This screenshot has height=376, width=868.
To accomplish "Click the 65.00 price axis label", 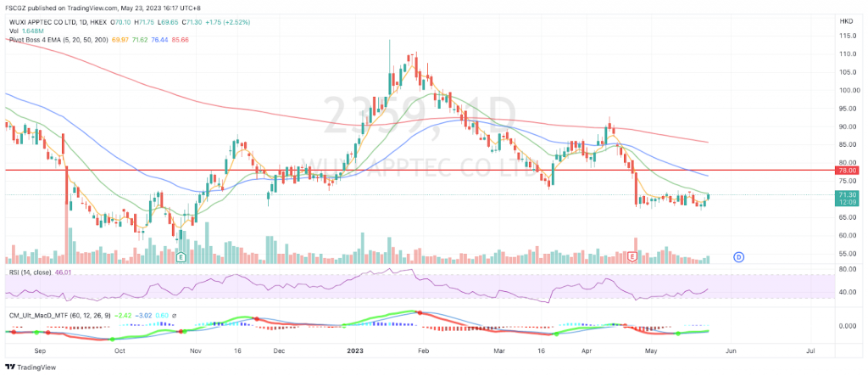I will 847,217.
